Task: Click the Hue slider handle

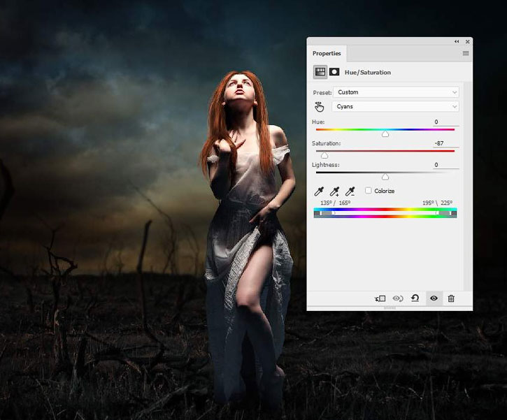Action: pyautogui.click(x=385, y=133)
